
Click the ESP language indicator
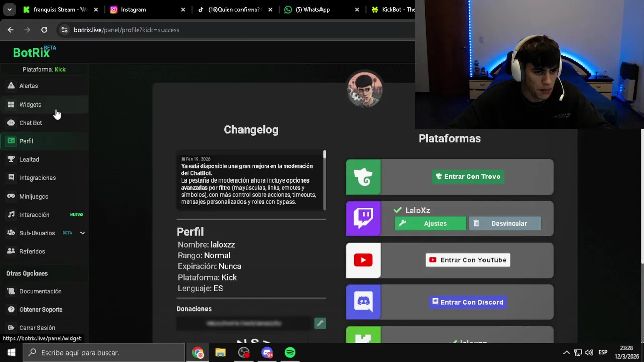[x=603, y=353]
